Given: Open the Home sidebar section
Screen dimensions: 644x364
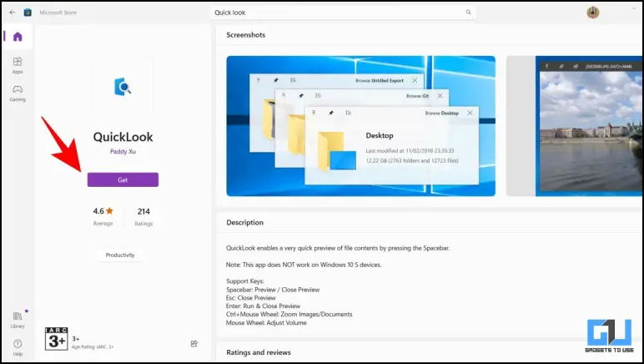Looking at the screenshot, I should pos(18,37).
